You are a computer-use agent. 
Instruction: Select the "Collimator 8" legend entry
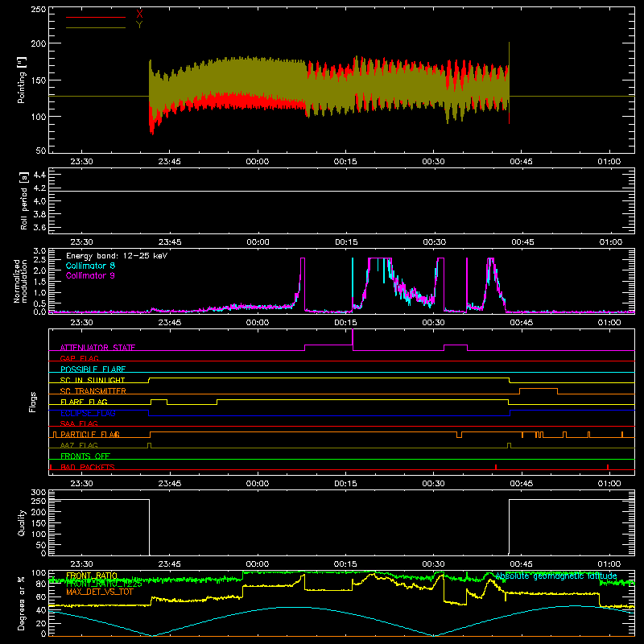(90, 266)
